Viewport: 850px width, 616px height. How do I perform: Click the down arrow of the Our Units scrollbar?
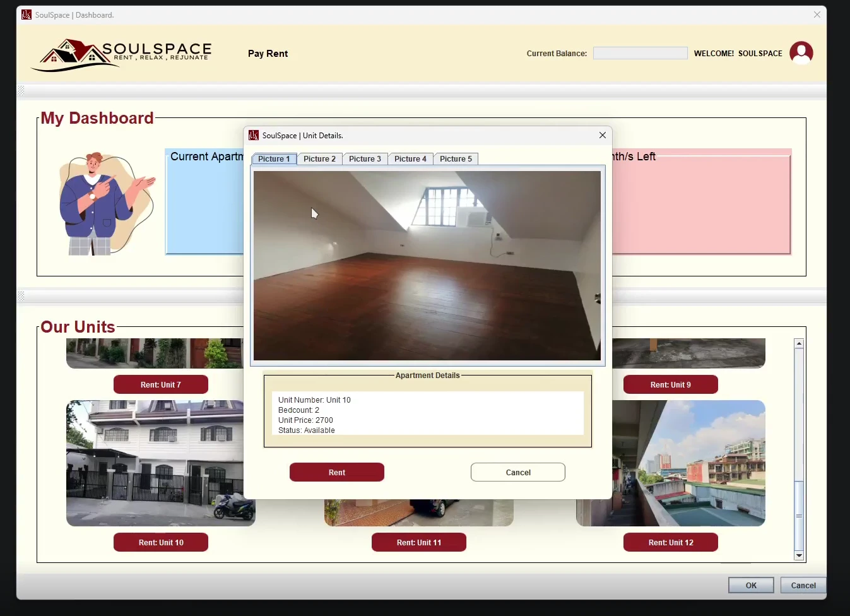point(798,555)
